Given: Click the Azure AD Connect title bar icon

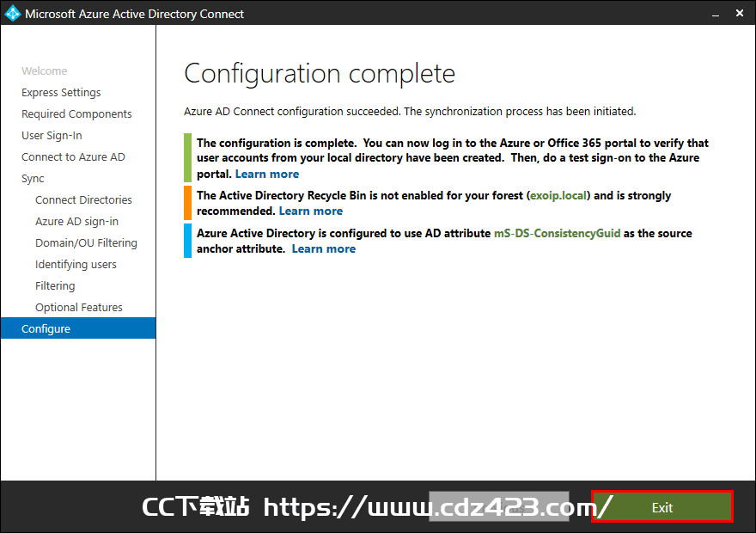Looking at the screenshot, I should 13,13.
